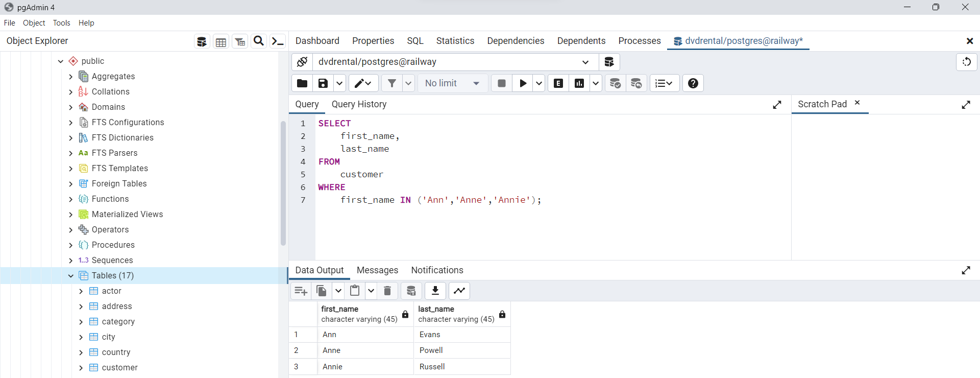This screenshot has width=980, height=378.
Task: Select the Materialized Views tree item
Action: (x=128, y=215)
